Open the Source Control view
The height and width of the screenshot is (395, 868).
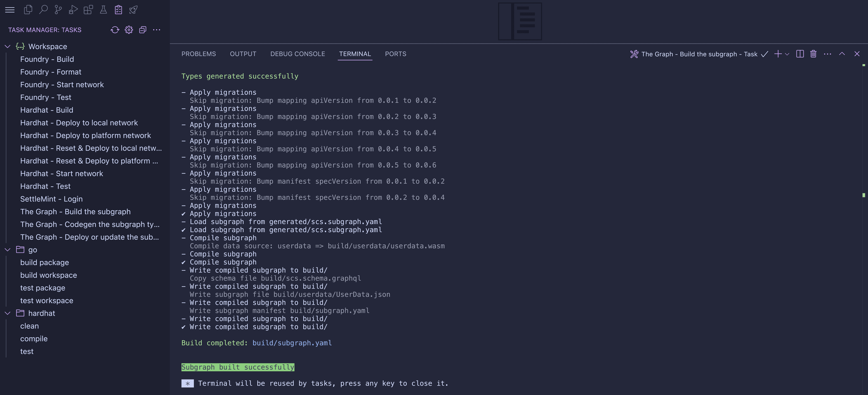pyautogui.click(x=58, y=10)
